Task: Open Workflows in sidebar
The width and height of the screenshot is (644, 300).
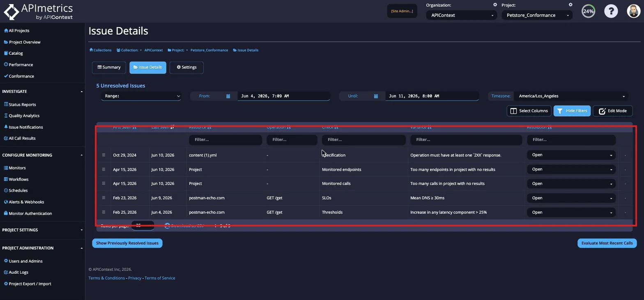Action: click(16, 179)
